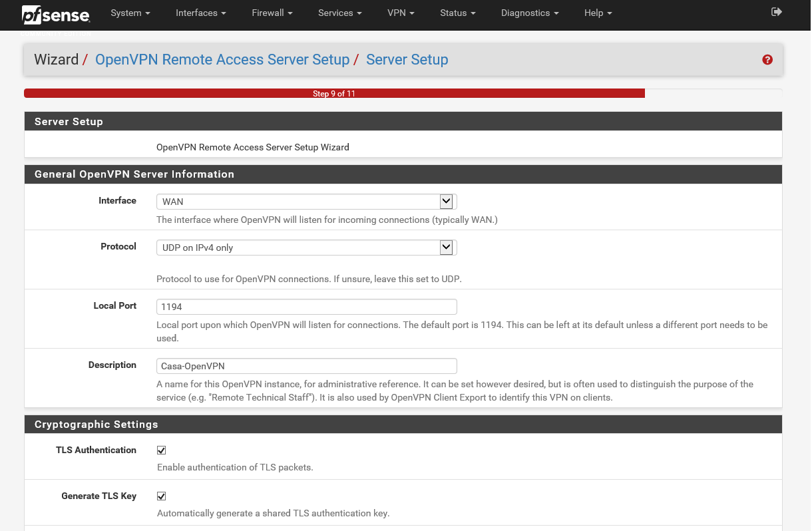Viewport: 812px width, 531px height.
Task: Open the Firewall menu
Action: click(273, 13)
